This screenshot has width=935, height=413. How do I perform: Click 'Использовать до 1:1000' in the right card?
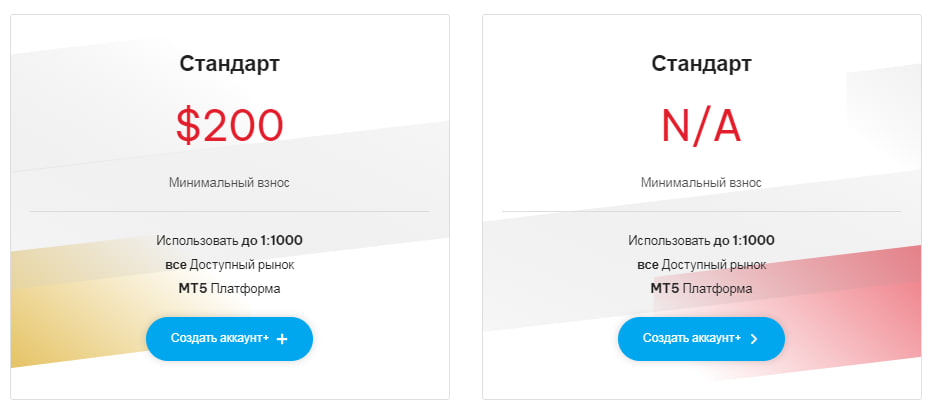[x=701, y=240]
